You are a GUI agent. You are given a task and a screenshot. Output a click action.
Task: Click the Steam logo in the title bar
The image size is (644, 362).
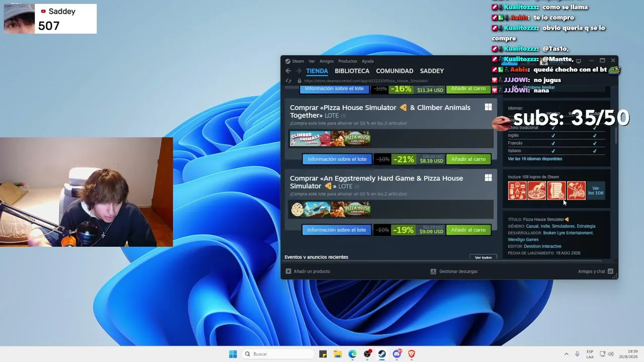coord(288,61)
